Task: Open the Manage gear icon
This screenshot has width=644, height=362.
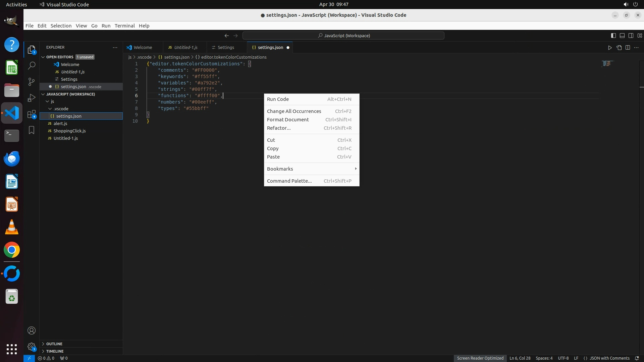Action: tap(32, 346)
